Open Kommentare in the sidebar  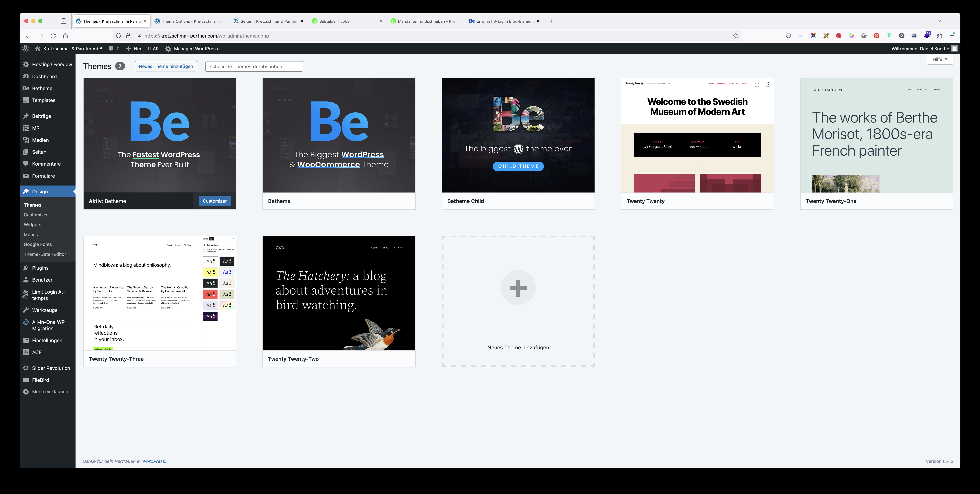pos(48,164)
